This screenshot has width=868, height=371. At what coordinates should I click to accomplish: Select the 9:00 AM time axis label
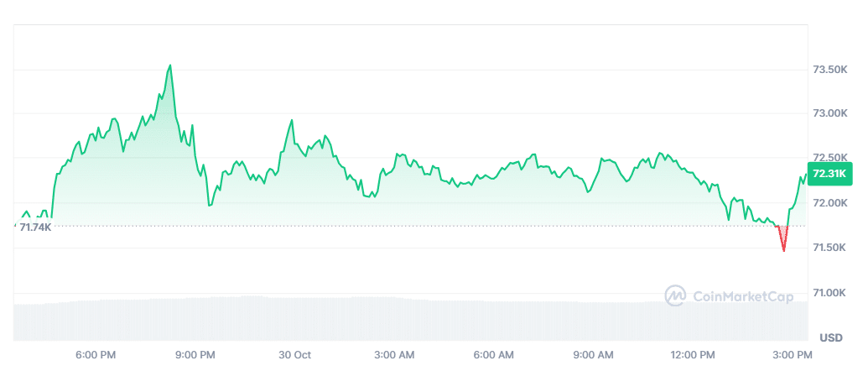pos(594,355)
